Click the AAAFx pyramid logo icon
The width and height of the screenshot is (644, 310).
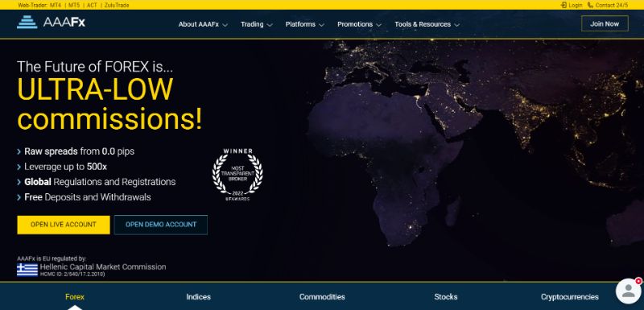[27, 22]
